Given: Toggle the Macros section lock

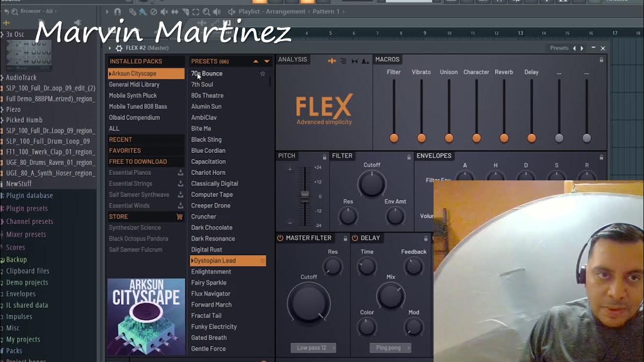Looking at the screenshot, I should coord(601,60).
